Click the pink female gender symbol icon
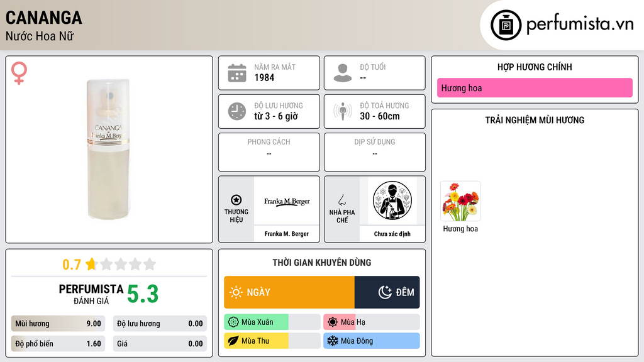Viewport: 644px width, 362px height. (19, 73)
